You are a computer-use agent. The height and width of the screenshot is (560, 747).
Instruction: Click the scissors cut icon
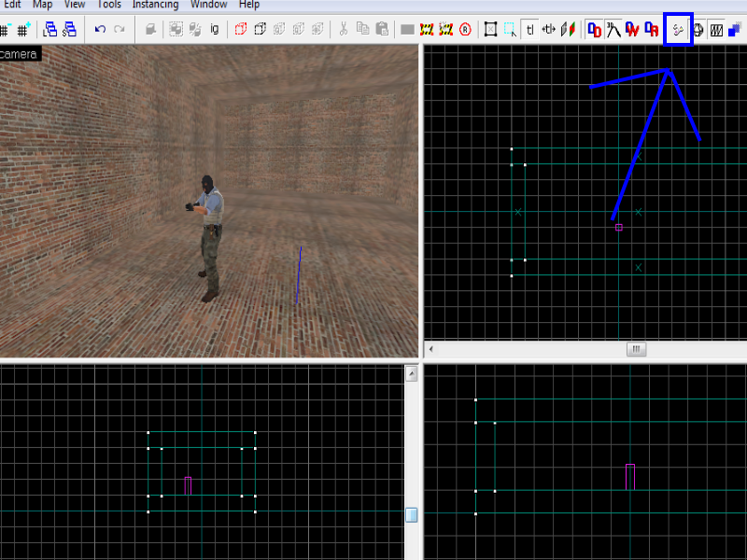click(343, 29)
